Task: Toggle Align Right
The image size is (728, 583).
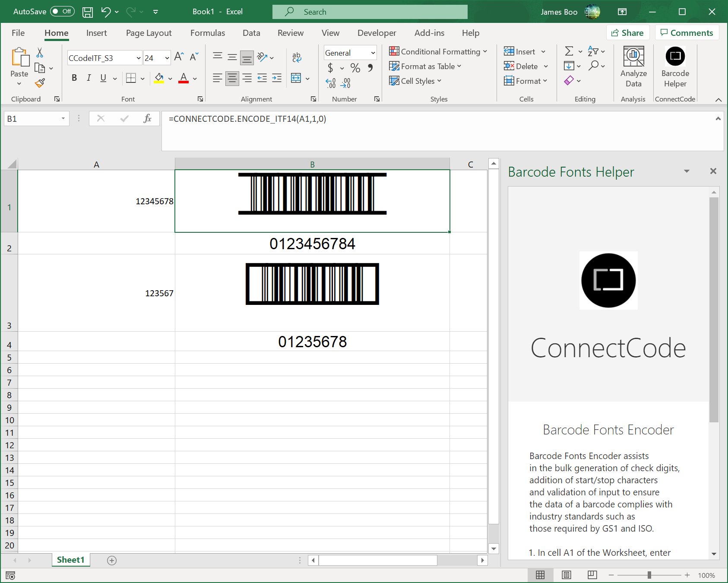Action: tap(247, 78)
